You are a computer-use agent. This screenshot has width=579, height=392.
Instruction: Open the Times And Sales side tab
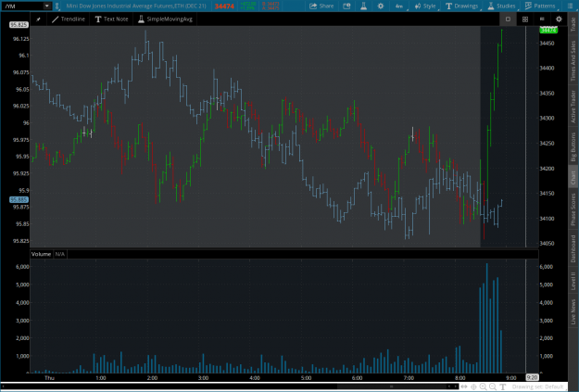coord(573,60)
